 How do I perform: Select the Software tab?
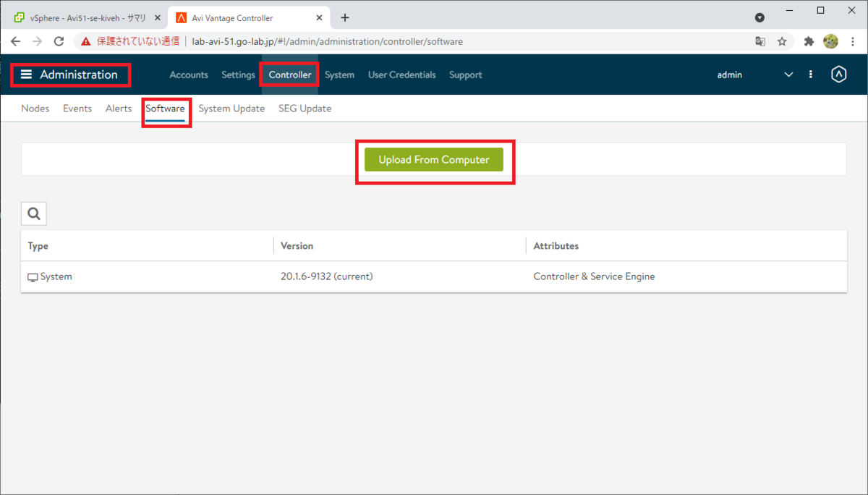(x=165, y=109)
